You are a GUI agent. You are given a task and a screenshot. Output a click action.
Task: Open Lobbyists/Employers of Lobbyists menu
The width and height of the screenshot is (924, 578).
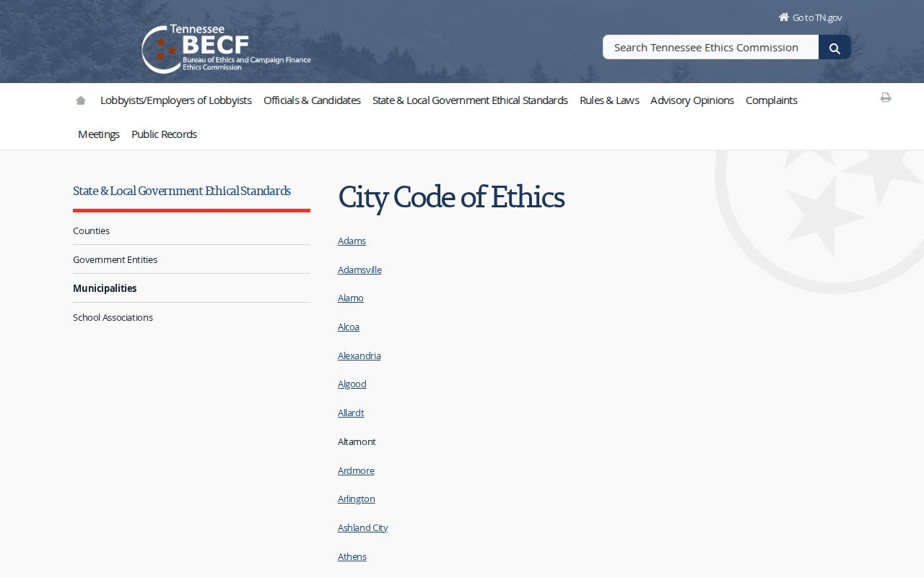[176, 100]
